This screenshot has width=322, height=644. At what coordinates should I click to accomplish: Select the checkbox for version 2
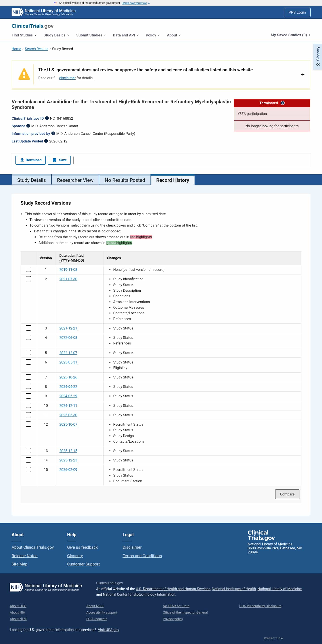[x=28, y=279]
